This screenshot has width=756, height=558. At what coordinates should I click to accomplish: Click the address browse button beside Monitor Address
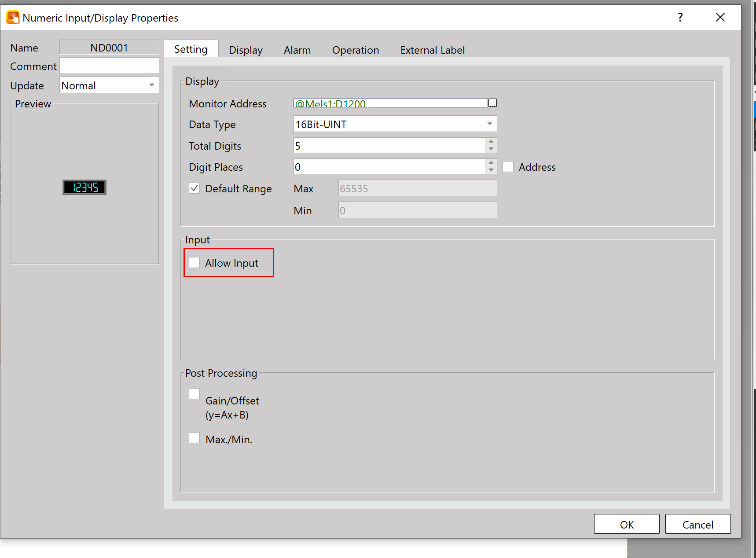[x=492, y=103]
